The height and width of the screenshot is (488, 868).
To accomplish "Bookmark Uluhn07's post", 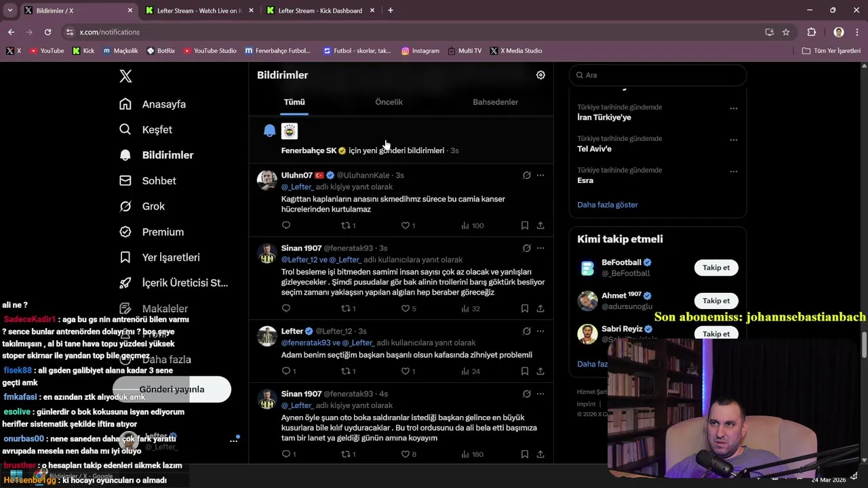I will click(525, 225).
